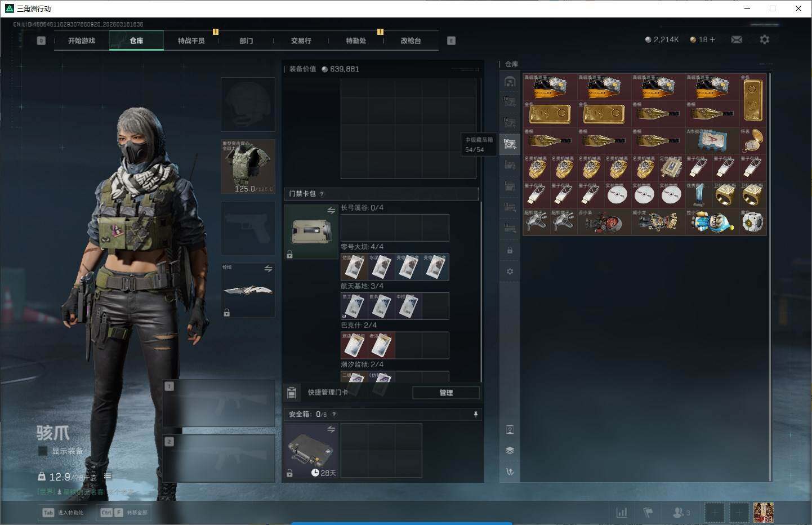Click the Ctrl F 转移全部 button

pos(123,513)
